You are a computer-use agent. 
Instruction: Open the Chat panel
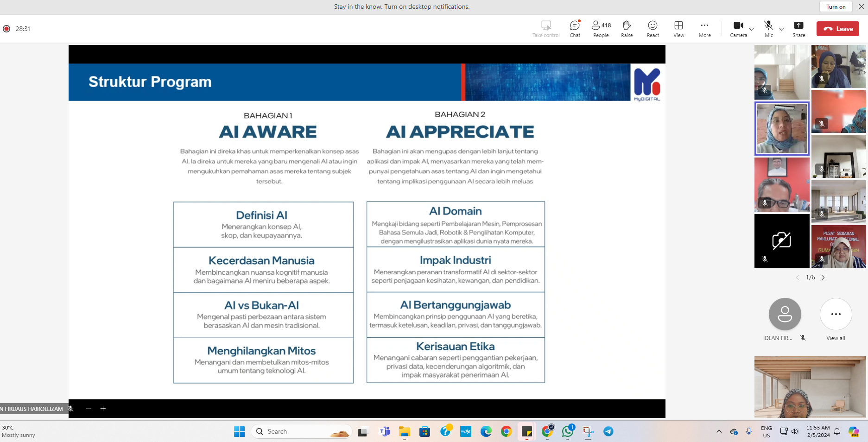pyautogui.click(x=575, y=29)
